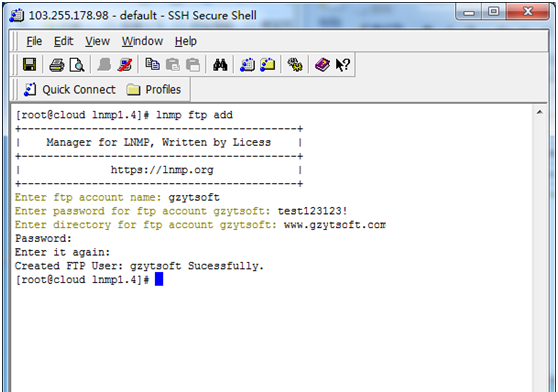
Task: Click the 'test123123!' password text
Action: (312, 211)
